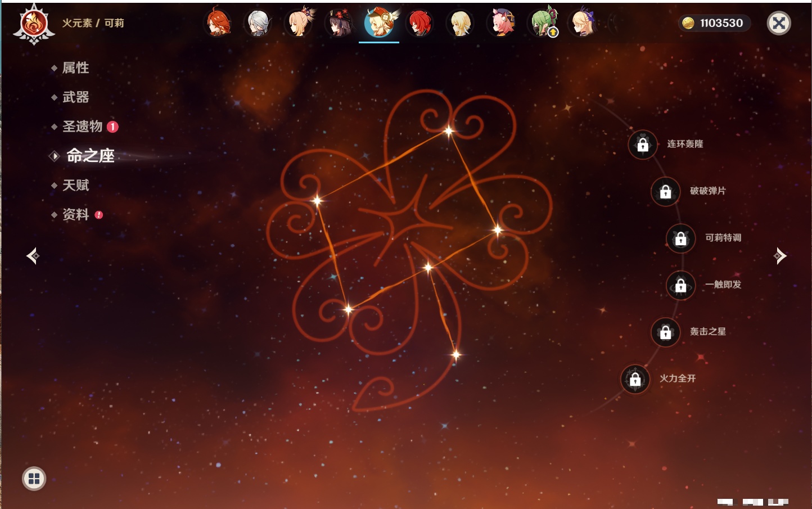This screenshot has height=509, width=812.
Task: Open the 天赋 talents menu
Action: point(75,185)
